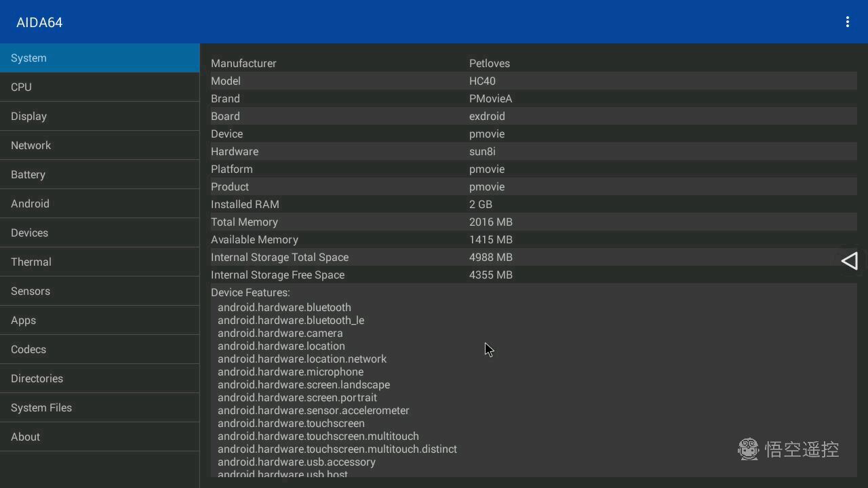Open the About page
The image size is (868, 488).
tap(100, 437)
